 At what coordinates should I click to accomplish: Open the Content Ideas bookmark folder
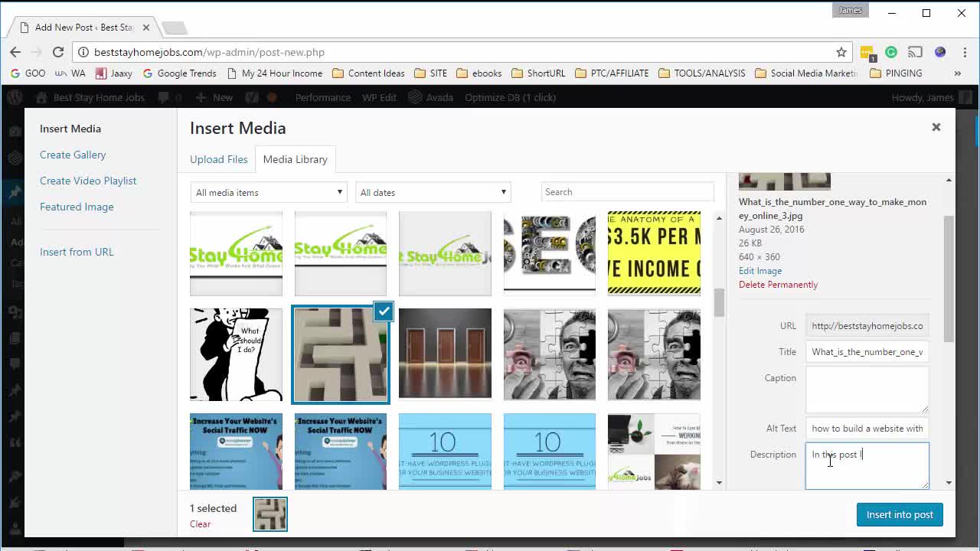point(368,73)
